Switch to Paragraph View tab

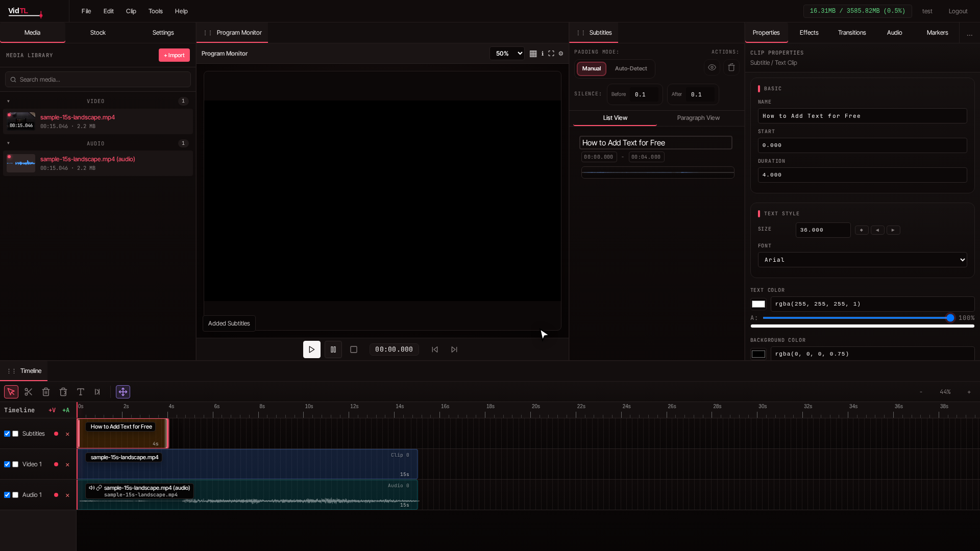click(698, 118)
